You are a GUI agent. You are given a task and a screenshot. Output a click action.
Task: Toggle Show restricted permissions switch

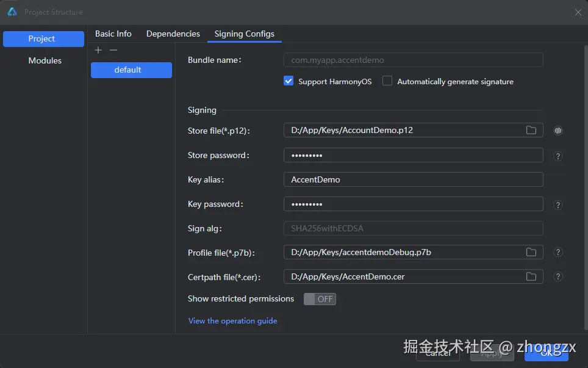[320, 299]
